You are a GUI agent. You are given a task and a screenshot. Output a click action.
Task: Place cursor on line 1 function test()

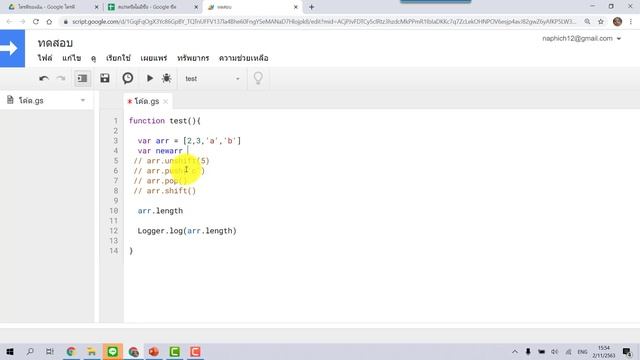pyautogui.click(x=165, y=121)
